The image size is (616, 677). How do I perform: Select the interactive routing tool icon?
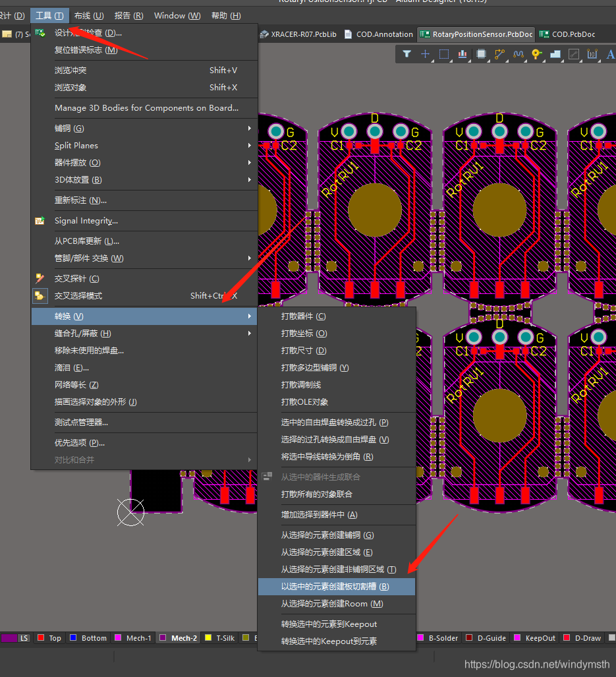coord(499,54)
